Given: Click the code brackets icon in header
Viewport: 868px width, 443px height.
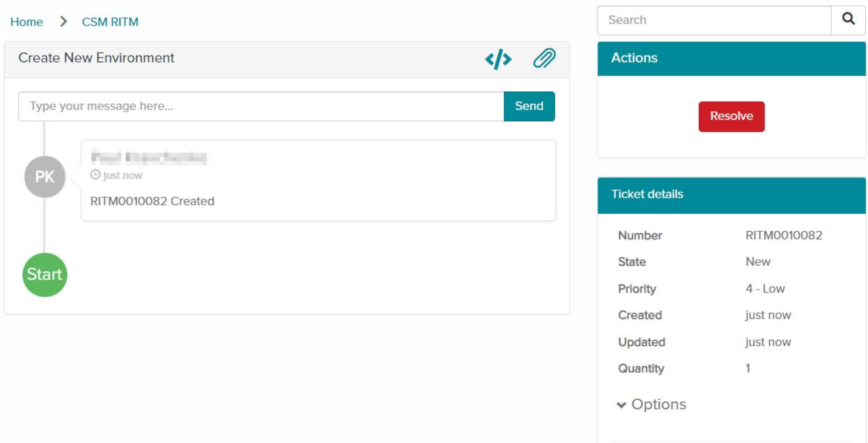Looking at the screenshot, I should 498,59.
